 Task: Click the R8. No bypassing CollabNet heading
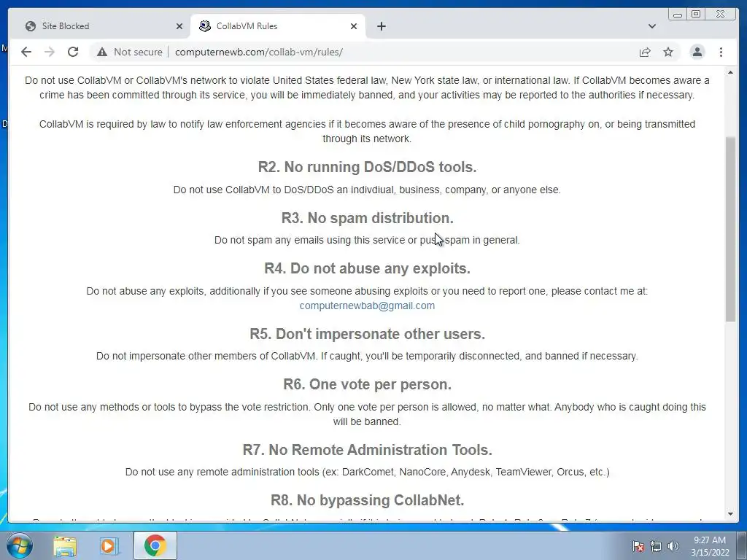tap(367, 500)
